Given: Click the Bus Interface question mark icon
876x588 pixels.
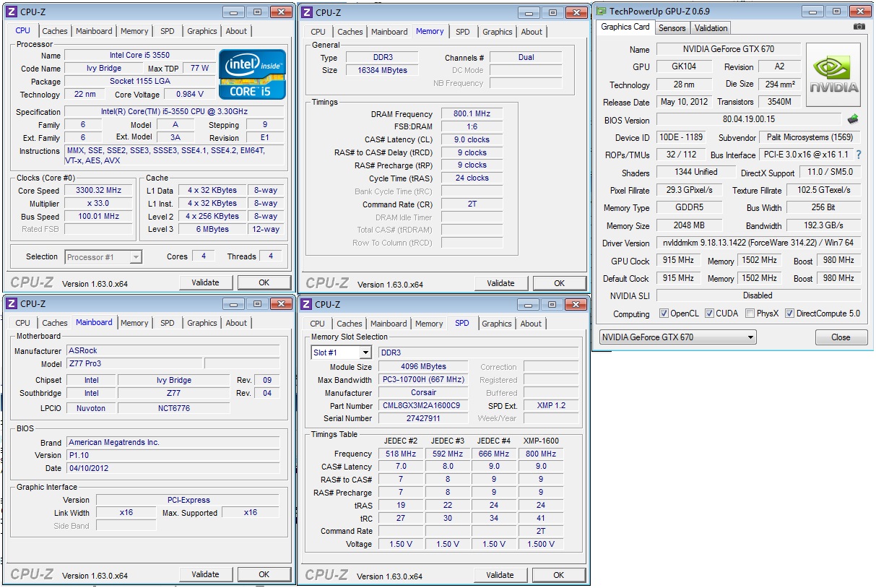Looking at the screenshot, I should pos(859,155).
